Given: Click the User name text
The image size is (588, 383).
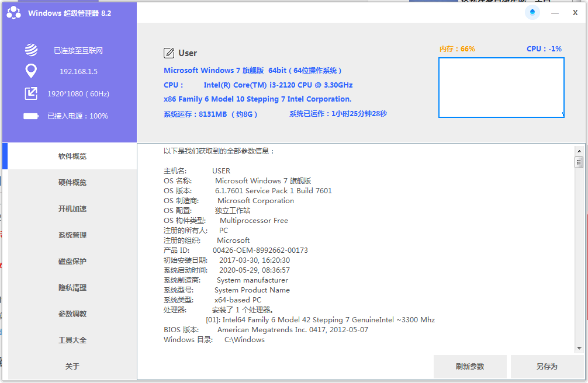Looking at the screenshot, I should tap(188, 53).
